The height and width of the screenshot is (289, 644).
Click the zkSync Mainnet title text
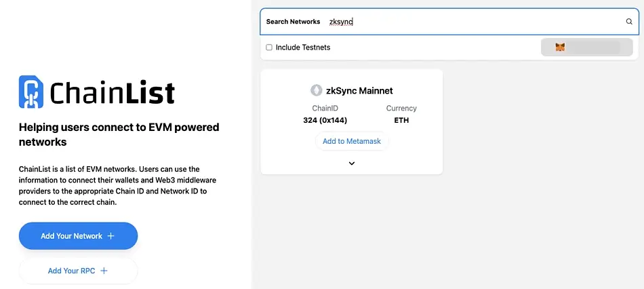pyautogui.click(x=359, y=90)
